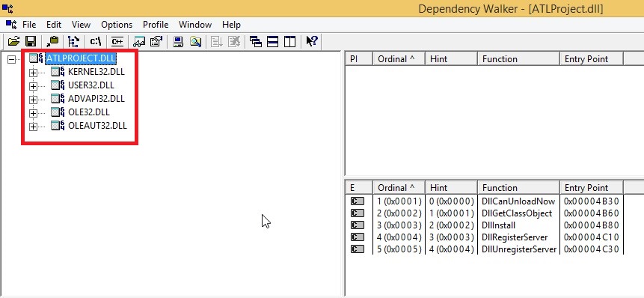Screen dimensions: 644x298
Task: Click the grayed Start Profiling icon
Action: 216,41
